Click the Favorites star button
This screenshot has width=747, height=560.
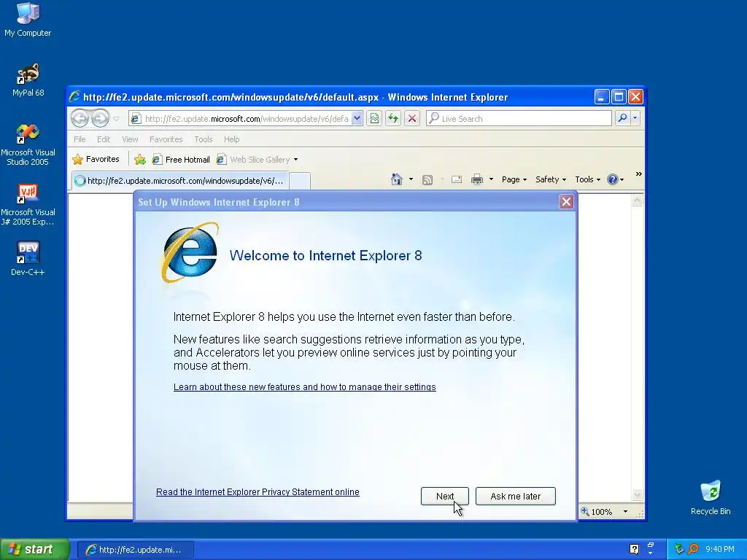(x=96, y=159)
